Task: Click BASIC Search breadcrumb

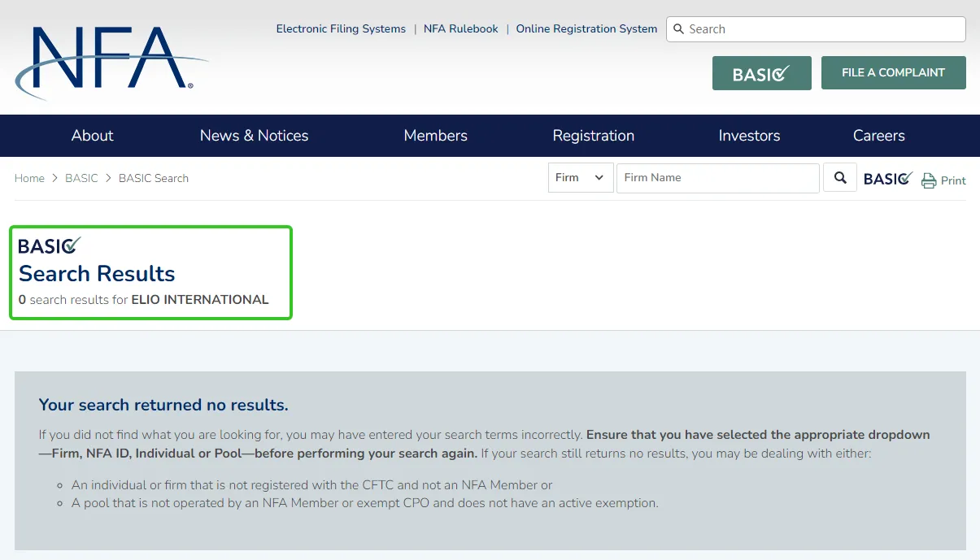Action: coord(154,178)
